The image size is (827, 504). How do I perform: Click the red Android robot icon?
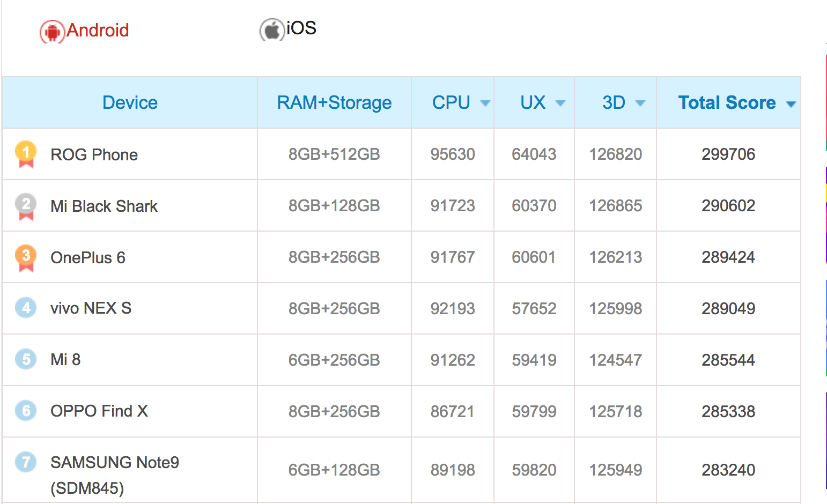[52, 32]
